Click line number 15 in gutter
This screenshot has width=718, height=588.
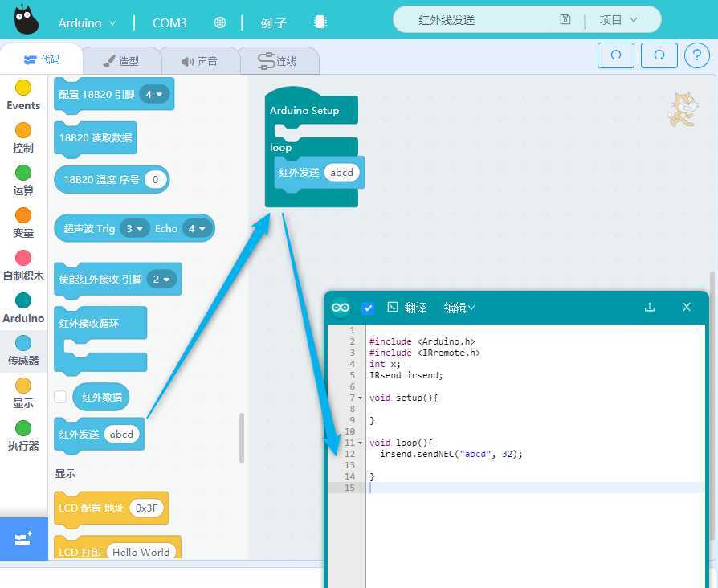pos(350,488)
